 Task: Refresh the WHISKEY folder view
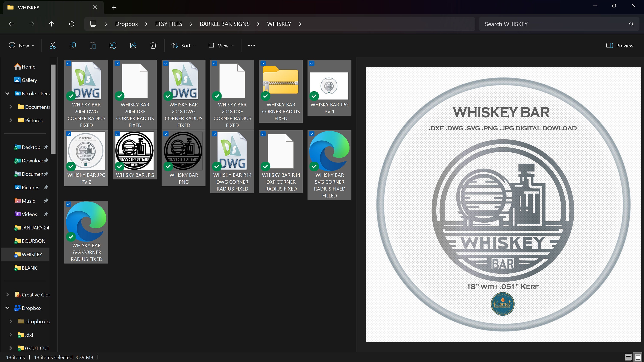click(72, 24)
